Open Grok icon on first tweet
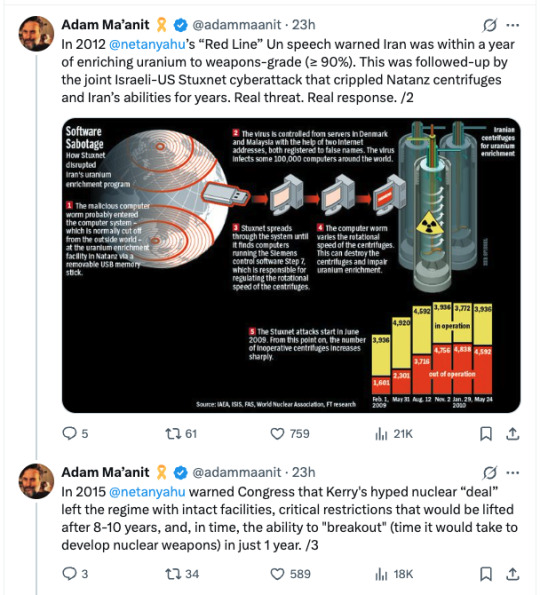This screenshot has height=595, width=540. [490, 25]
